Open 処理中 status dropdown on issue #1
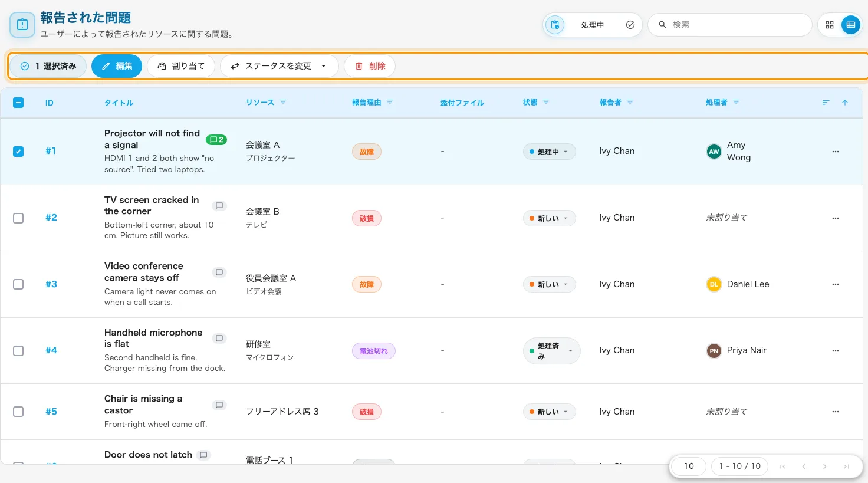 point(549,152)
